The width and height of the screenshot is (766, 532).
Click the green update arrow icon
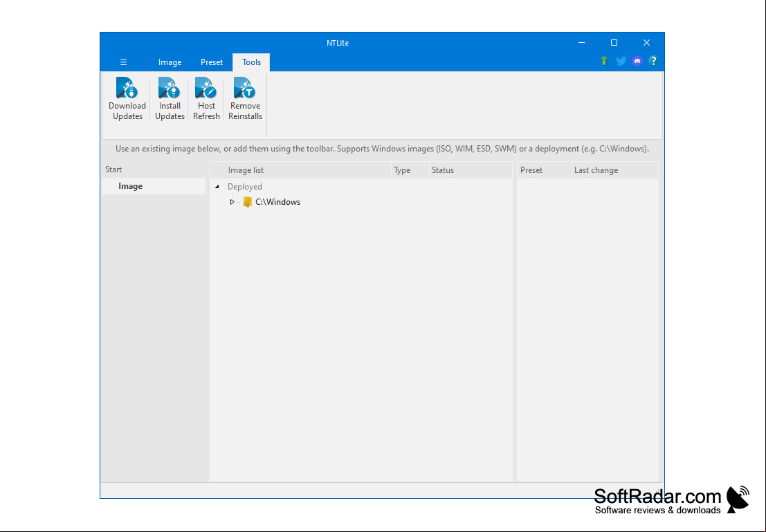tap(604, 61)
